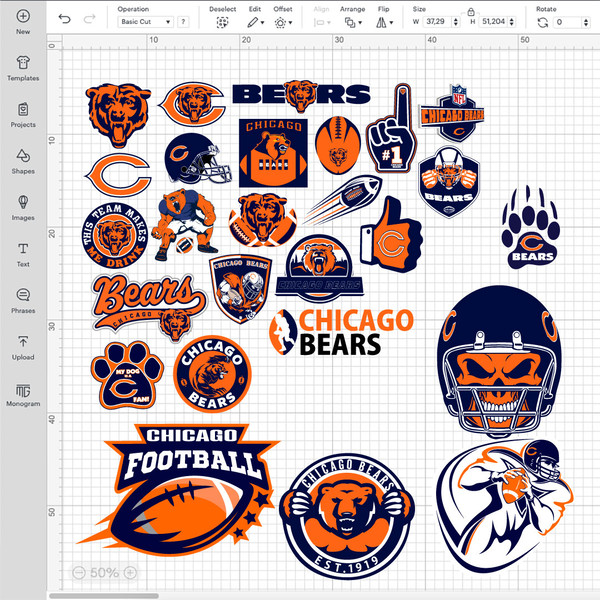Select the flying football streak graphic
The width and height of the screenshot is (600, 600).
point(343,200)
